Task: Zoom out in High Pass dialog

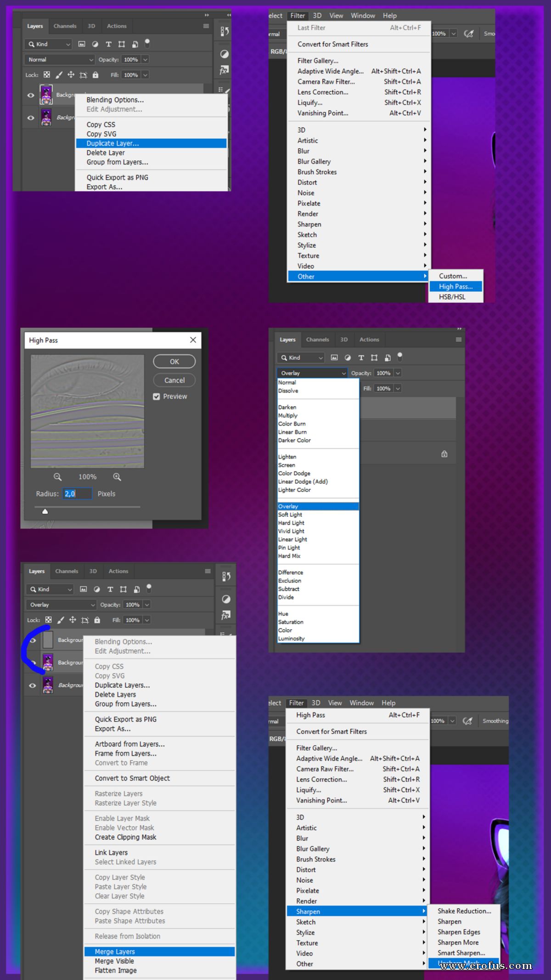Action: pyautogui.click(x=57, y=477)
